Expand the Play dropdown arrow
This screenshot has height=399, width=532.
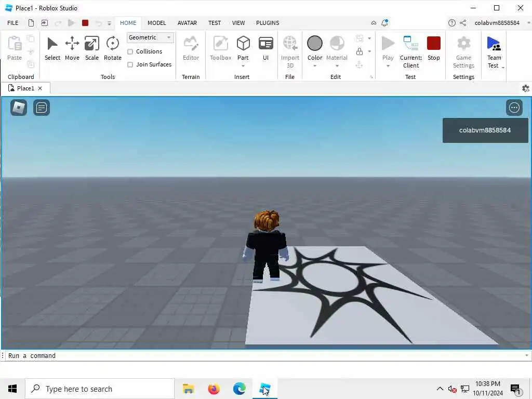coord(388,66)
